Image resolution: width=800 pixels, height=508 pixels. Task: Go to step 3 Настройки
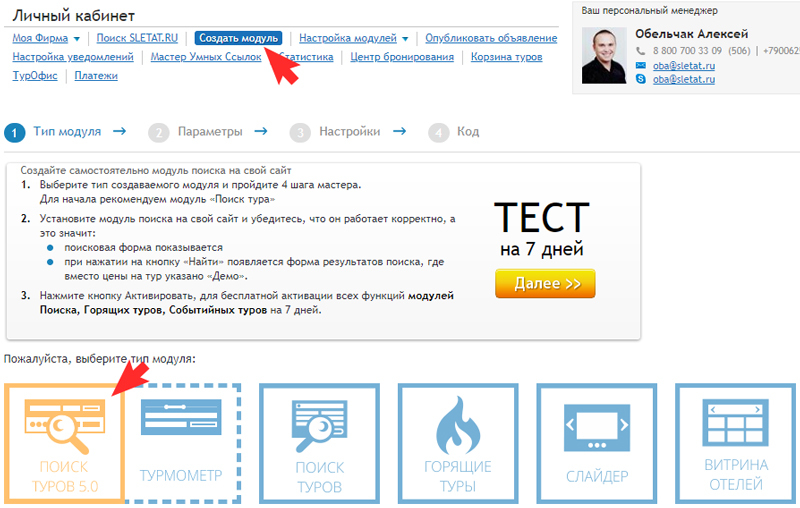(x=335, y=132)
